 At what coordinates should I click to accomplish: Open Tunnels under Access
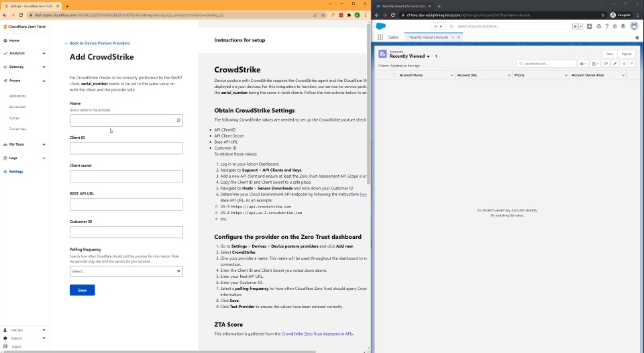click(x=14, y=118)
